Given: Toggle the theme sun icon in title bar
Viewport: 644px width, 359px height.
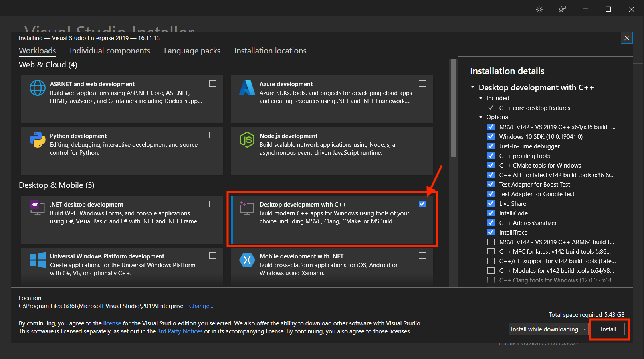Looking at the screenshot, I should (x=539, y=9).
